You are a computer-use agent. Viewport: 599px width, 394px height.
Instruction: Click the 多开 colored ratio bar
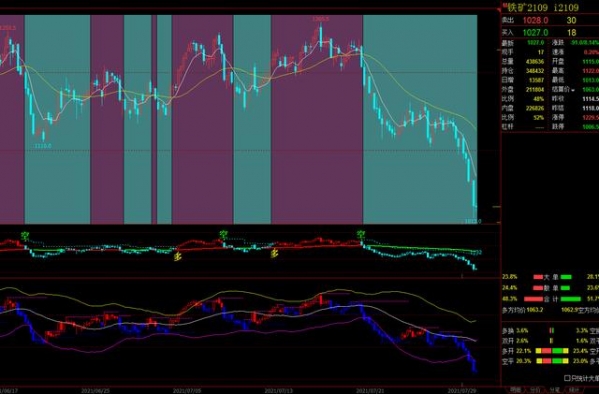pos(552,351)
